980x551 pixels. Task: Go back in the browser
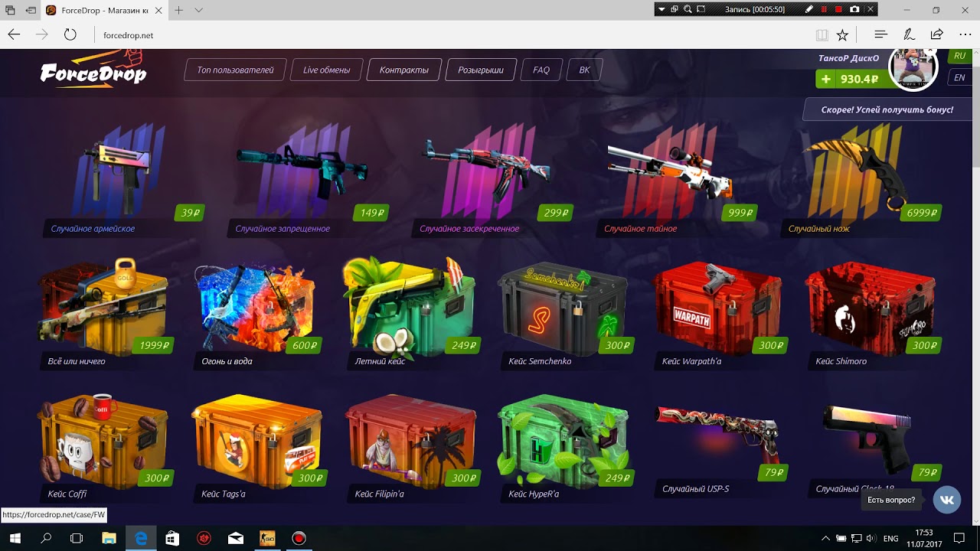click(x=14, y=34)
